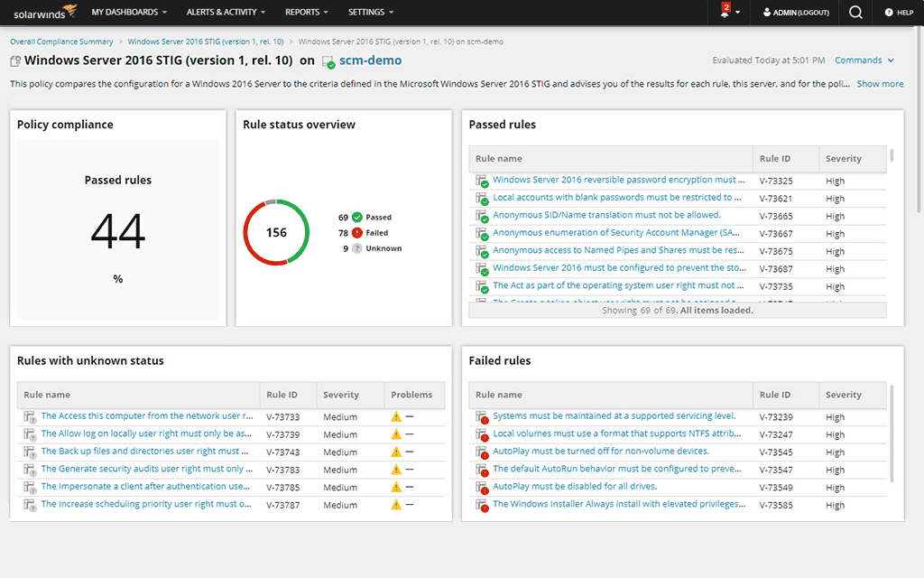Click the server node icon next to scm-demo

pos(327,60)
